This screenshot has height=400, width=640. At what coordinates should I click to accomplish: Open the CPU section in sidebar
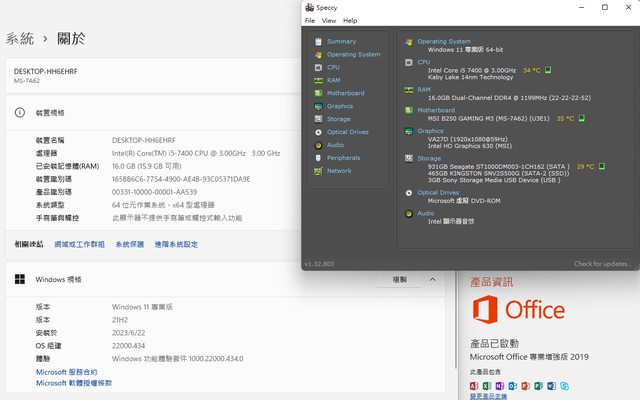(333, 67)
